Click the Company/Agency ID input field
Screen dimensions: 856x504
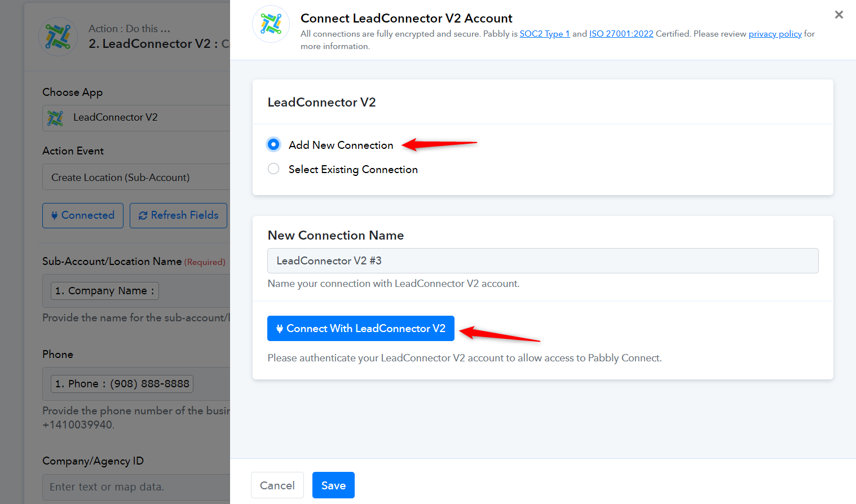click(x=136, y=487)
